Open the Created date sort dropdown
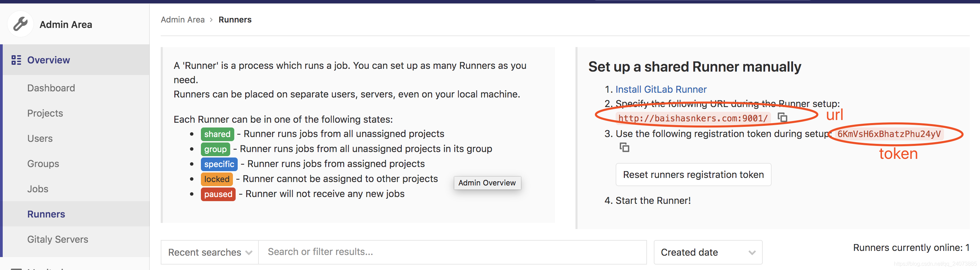This screenshot has height=270, width=980. point(708,252)
